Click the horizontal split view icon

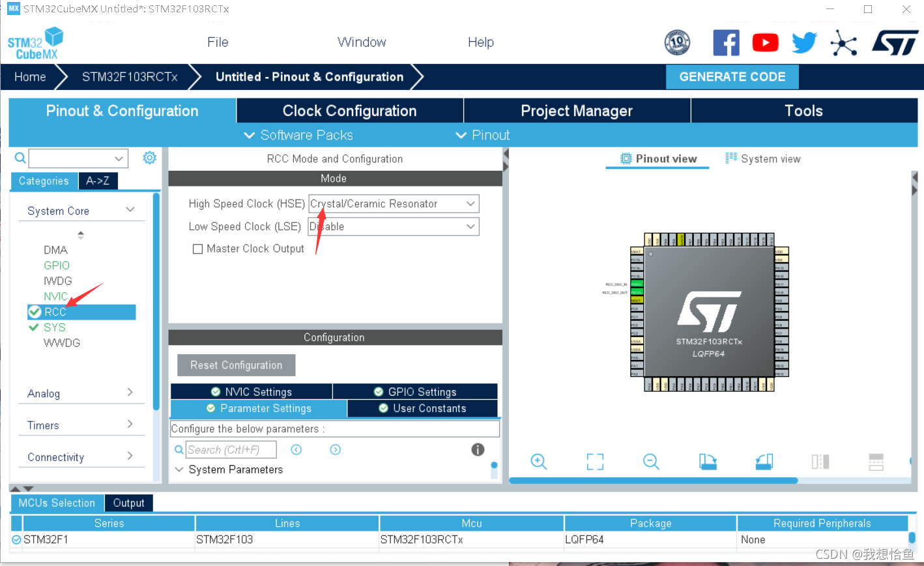point(876,462)
